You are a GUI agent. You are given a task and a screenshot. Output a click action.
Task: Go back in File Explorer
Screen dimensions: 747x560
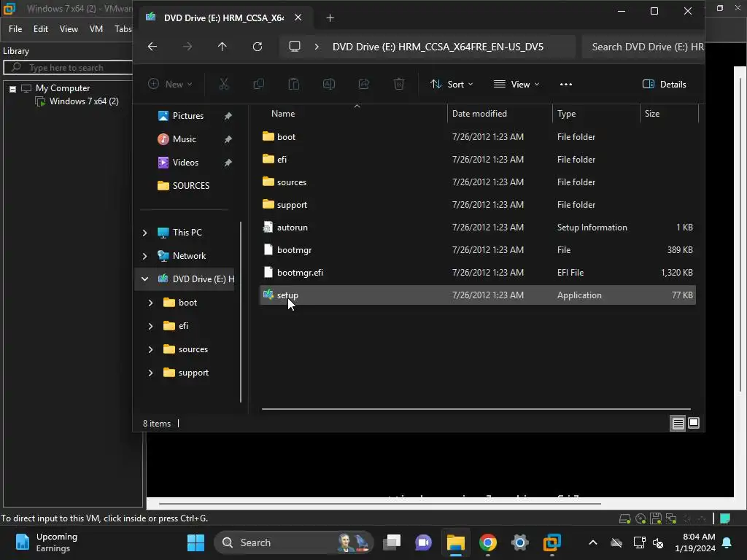(x=152, y=47)
